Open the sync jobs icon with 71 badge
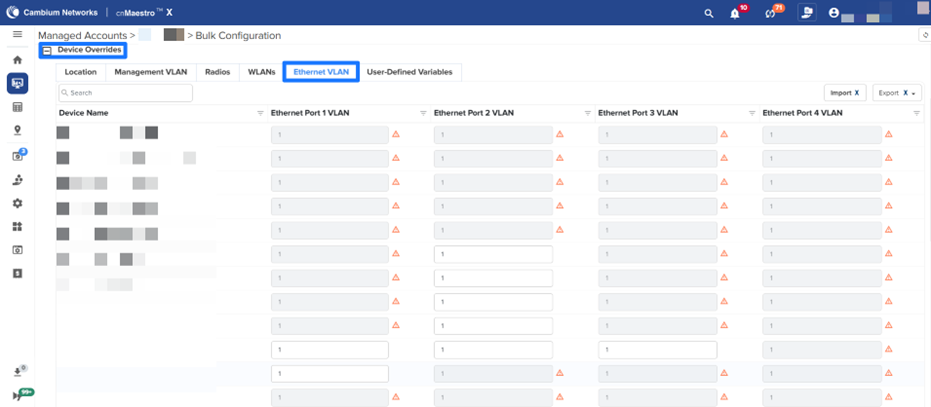The image size is (931, 407). (769, 13)
